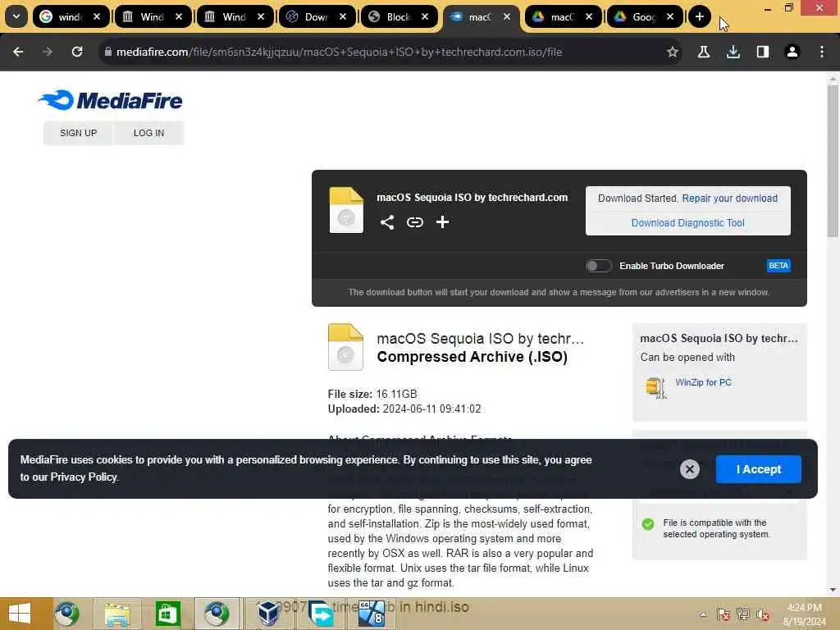The height and width of the screenshot is (630, 840).
Task: Open File Explorer from the taskbar
Action: tap(117, 614)
